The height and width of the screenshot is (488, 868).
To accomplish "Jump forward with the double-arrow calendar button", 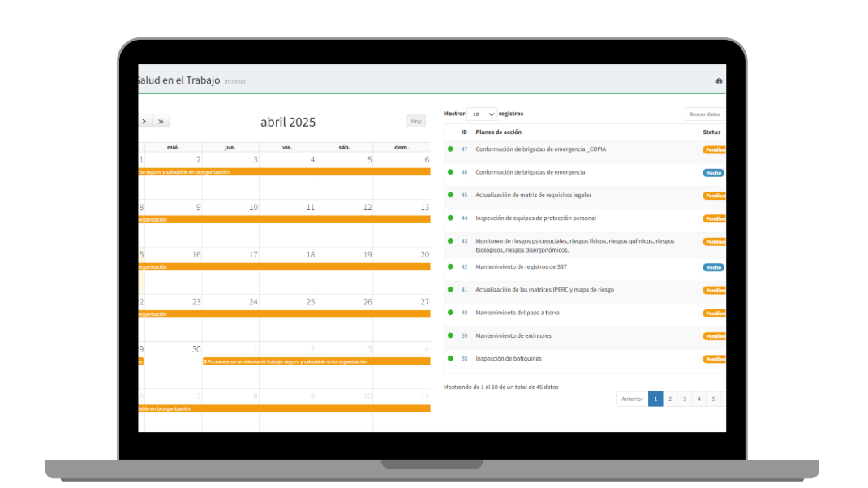I will click(x=161, y=121).
